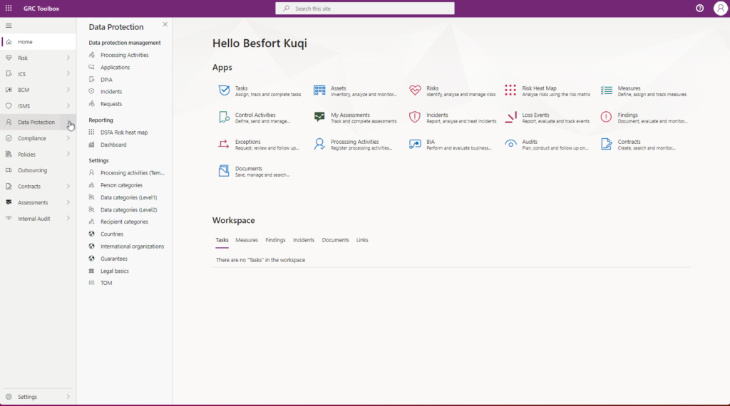Open the Dashboard report link

113,145
